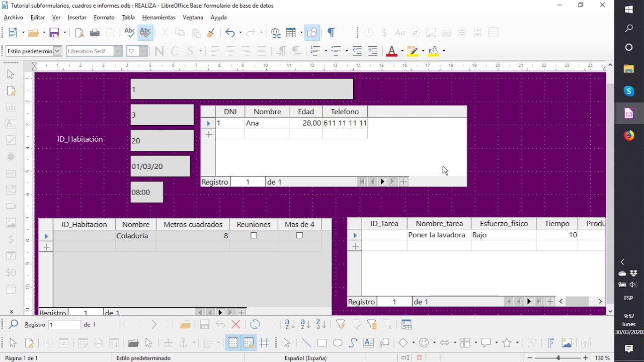This screenshot has height=362, width=644.
Task: Open the Liberation Serif font name dropdown
Action: (118, 51)
